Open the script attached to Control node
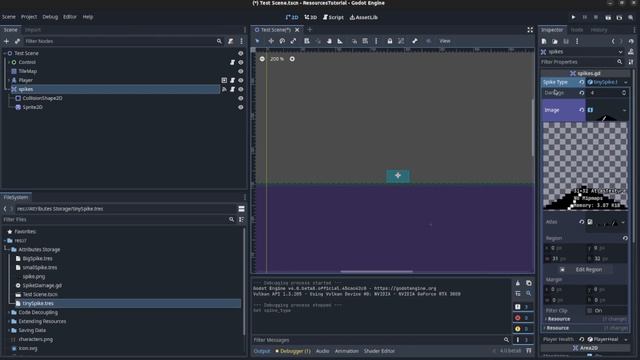 pyautogui.click(x=232, y=62)
